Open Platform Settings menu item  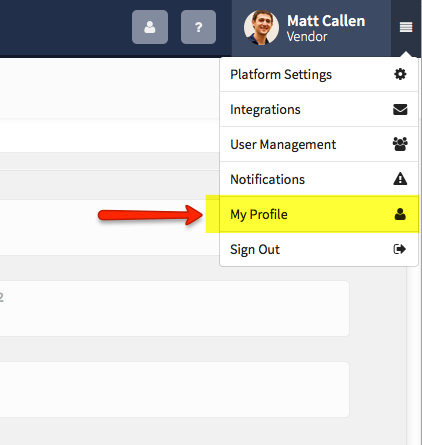319,74
